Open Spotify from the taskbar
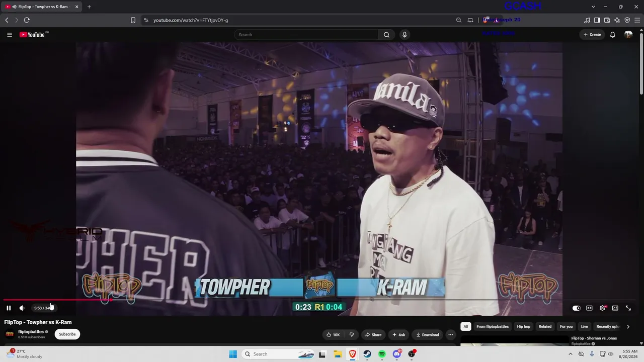Image resolution: width=644 pixels, height=362 pixels. pos(382,354)
